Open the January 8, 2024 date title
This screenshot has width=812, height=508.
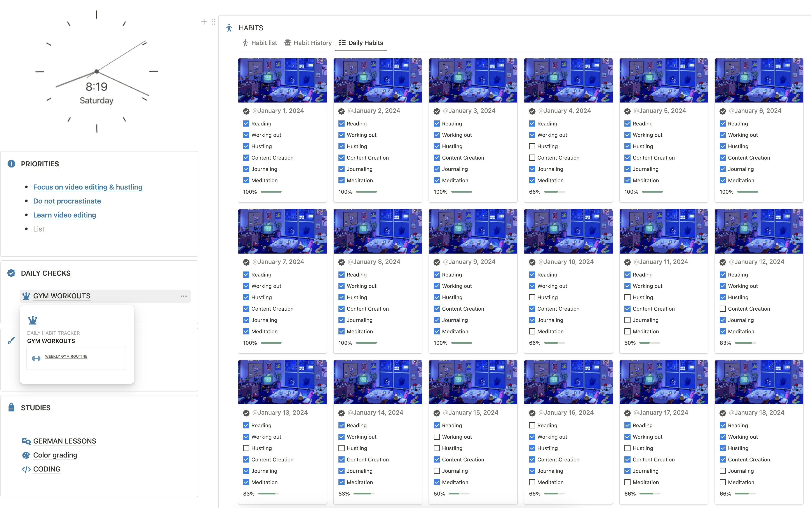tap(374, 262)
